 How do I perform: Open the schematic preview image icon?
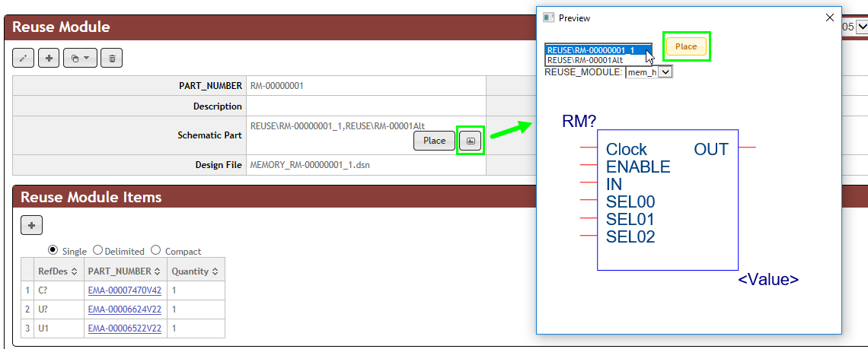pos(471,141)
